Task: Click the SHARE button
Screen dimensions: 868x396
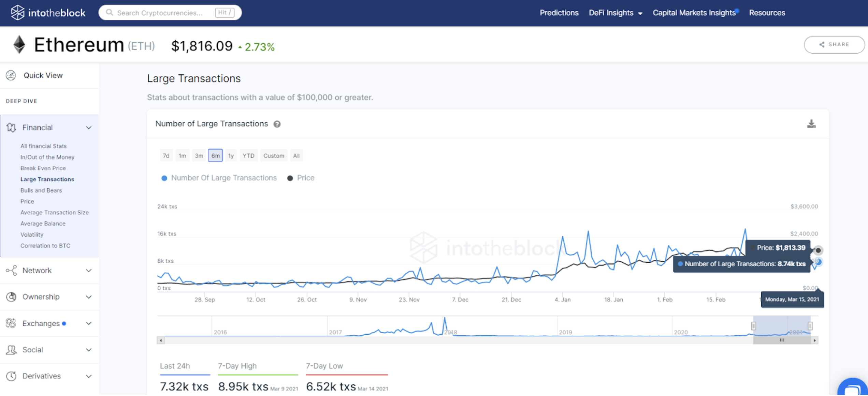Action: click(x=834, y=45)
